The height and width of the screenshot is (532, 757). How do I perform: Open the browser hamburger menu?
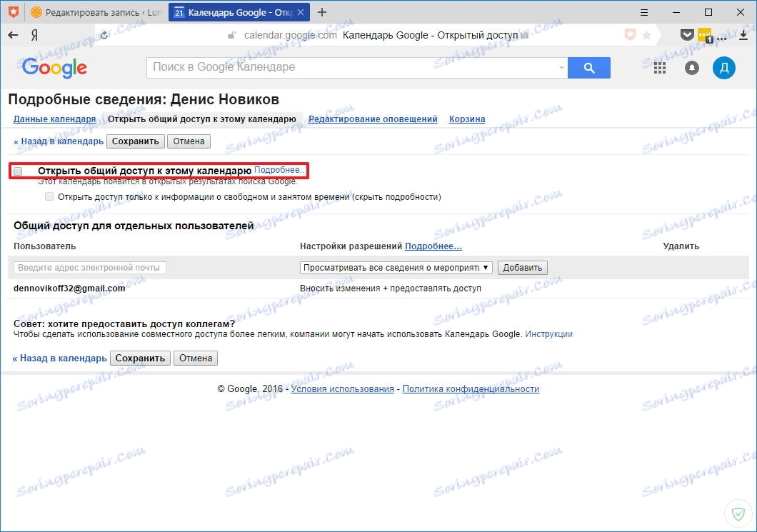coord(644,13)
